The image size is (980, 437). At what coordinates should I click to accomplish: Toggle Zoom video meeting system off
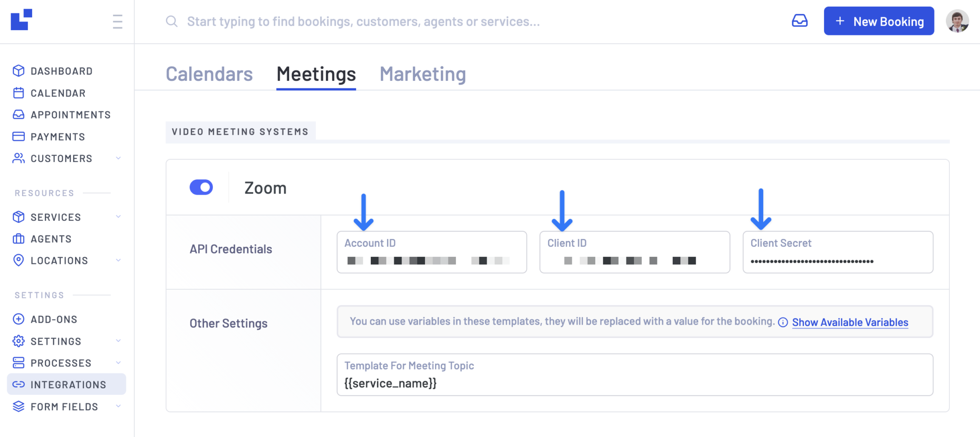coord(201,187)
